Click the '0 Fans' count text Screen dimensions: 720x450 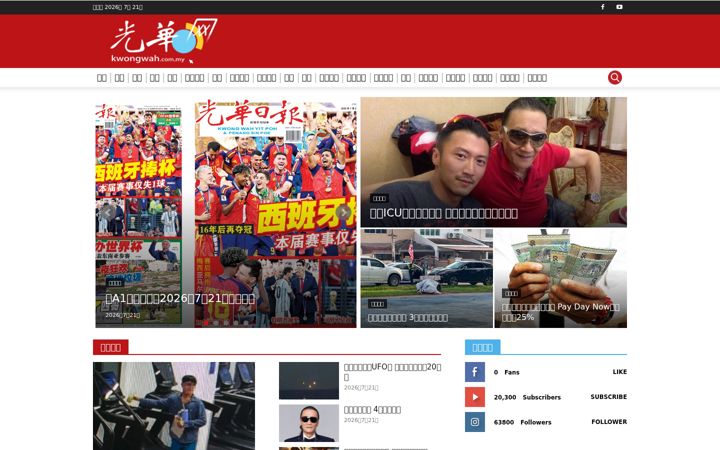pos(506,372)
